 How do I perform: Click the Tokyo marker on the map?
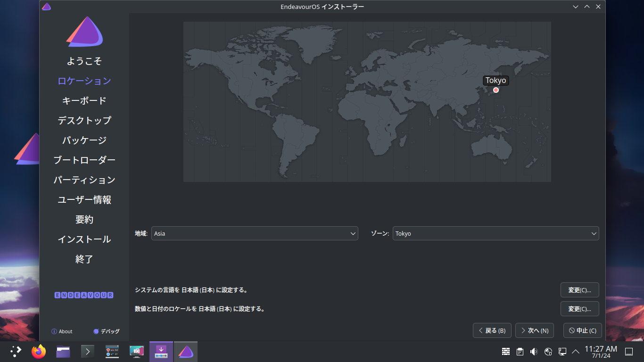click(496, 90)
